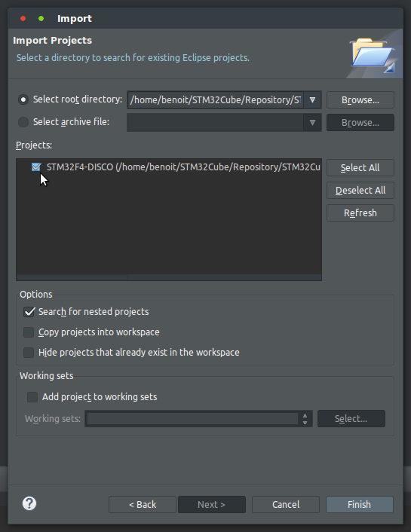This screenshot has height=532, width=411.
Task: Click the import folder wizard icon
Action: click(373, 55)
